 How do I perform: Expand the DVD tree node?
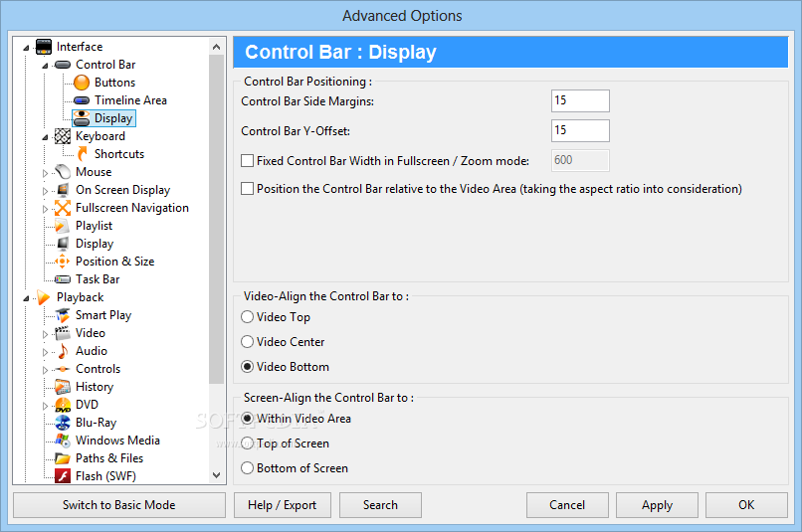tap(45, 406)
